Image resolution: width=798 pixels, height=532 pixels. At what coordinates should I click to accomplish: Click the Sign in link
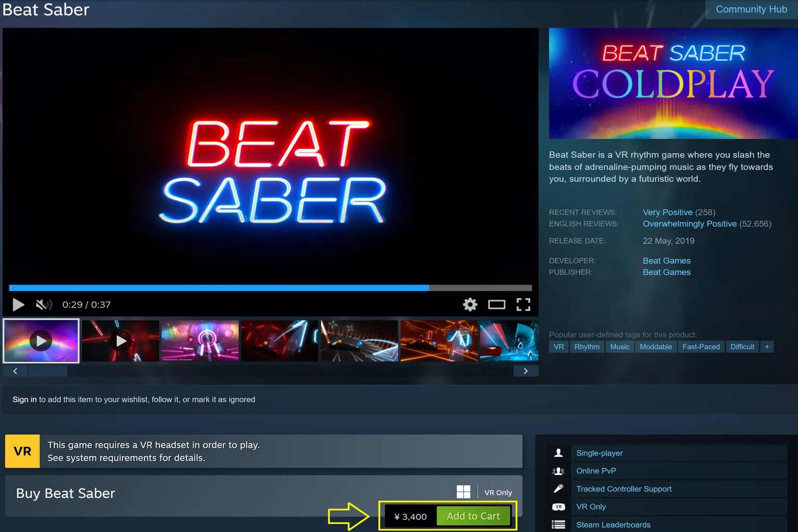(24, 400)
